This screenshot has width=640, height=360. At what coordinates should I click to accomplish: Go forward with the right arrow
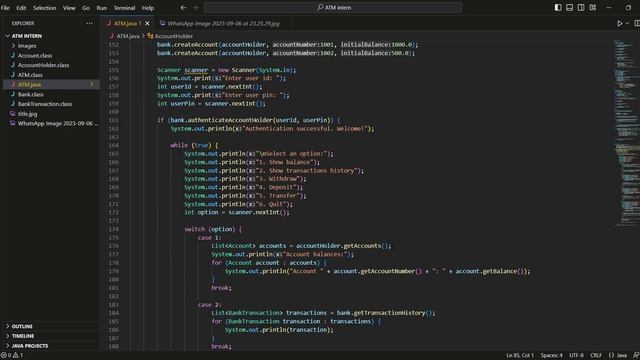[195, 8]
